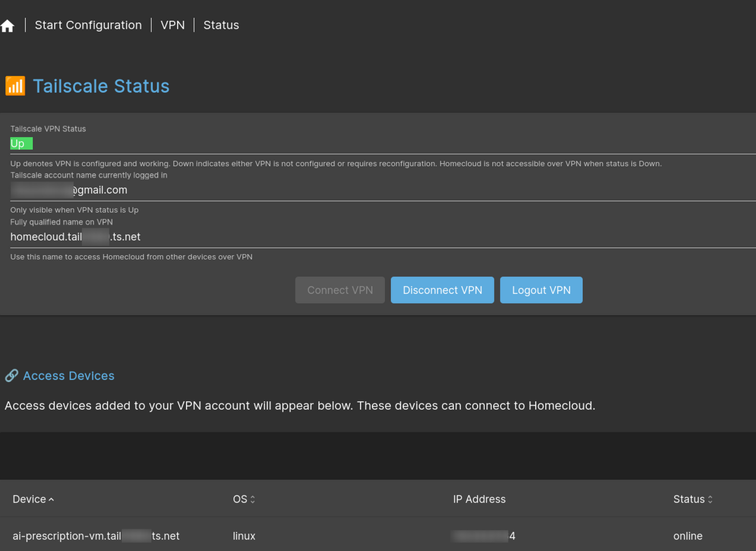Viewport: 756px width, 551px height.
Task: Click the greyed Connect VPN button
Action: click(x=340, y=290)
